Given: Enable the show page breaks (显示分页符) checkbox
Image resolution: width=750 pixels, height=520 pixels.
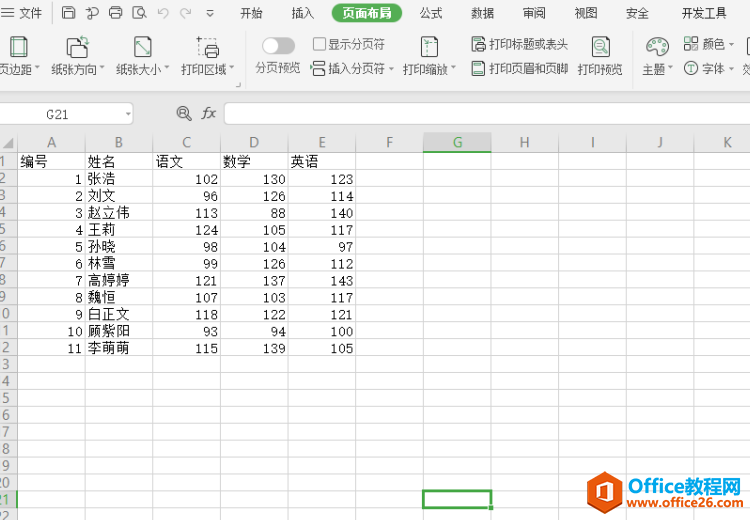Looking at the screenshot, I should (319, 44).
